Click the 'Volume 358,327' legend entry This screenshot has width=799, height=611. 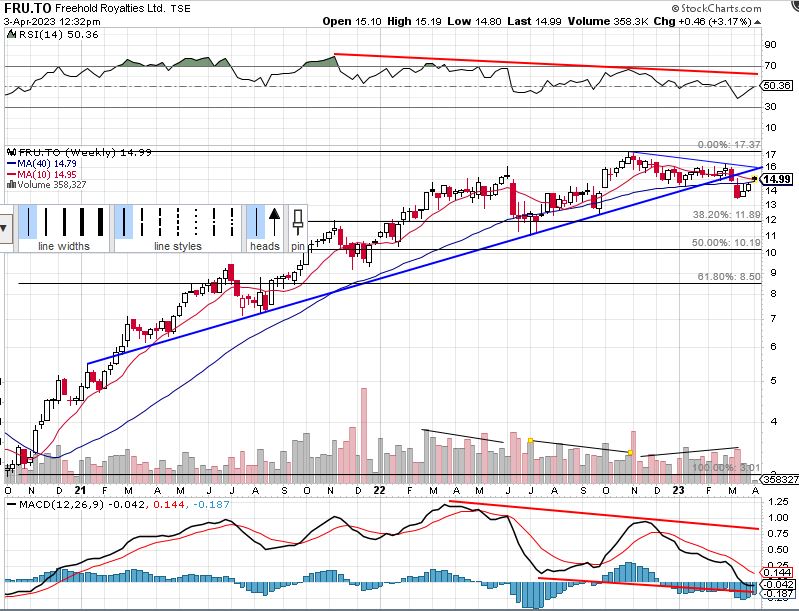46,184
